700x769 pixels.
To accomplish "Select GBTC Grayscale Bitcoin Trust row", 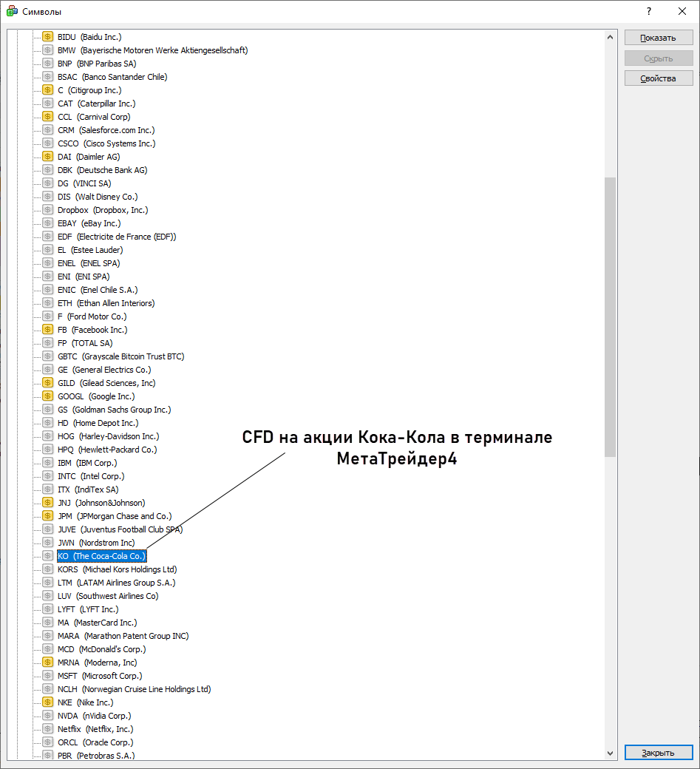I will tap(120, 356).
